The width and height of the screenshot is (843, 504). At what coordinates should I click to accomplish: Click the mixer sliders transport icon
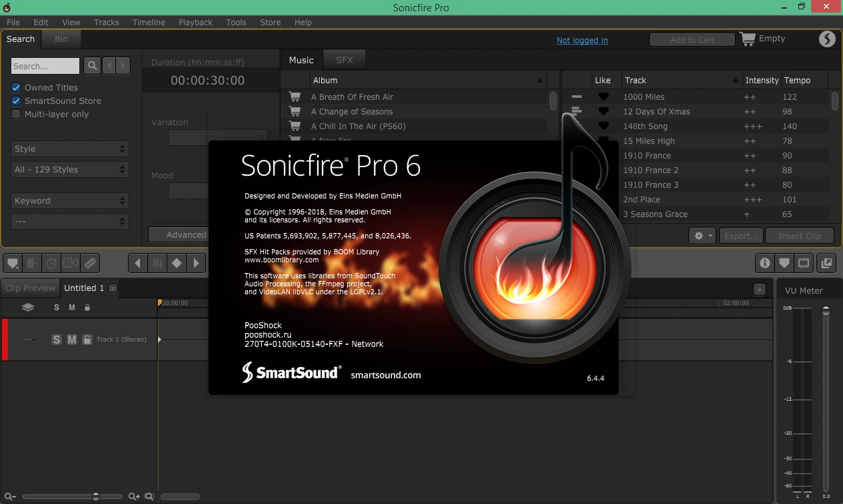(157, 263)
